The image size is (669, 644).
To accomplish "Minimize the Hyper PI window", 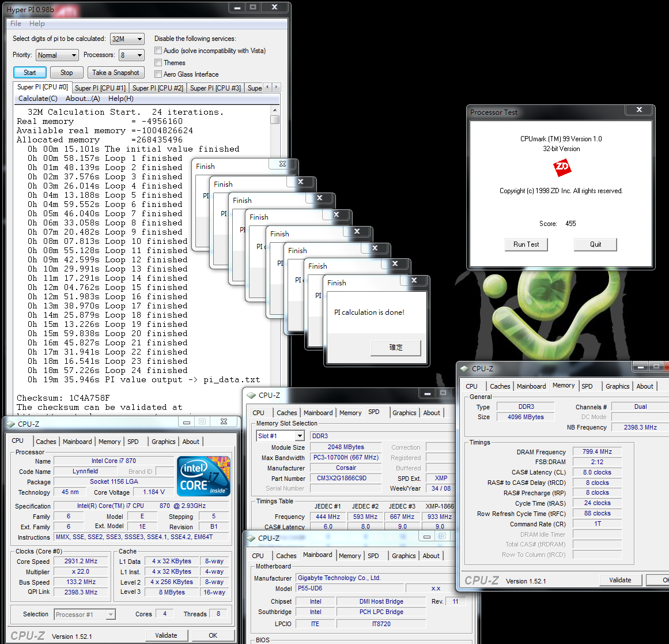I will [236, 7].
